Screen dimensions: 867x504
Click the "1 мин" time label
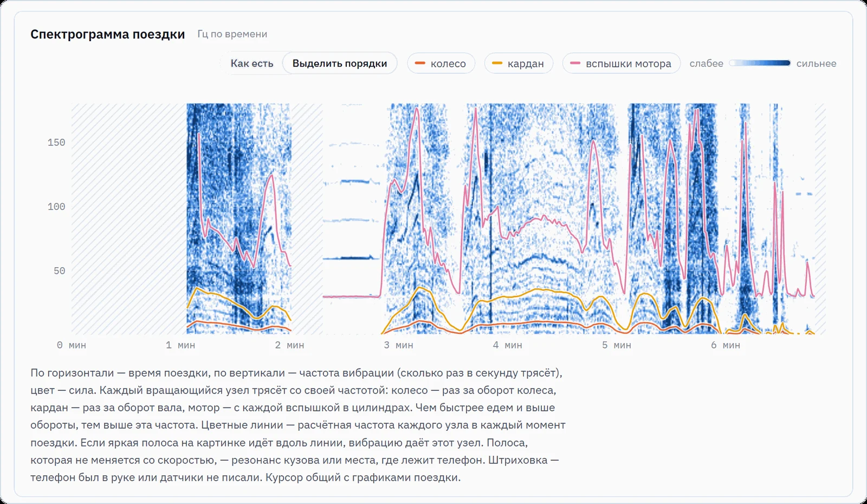[180, 345]
